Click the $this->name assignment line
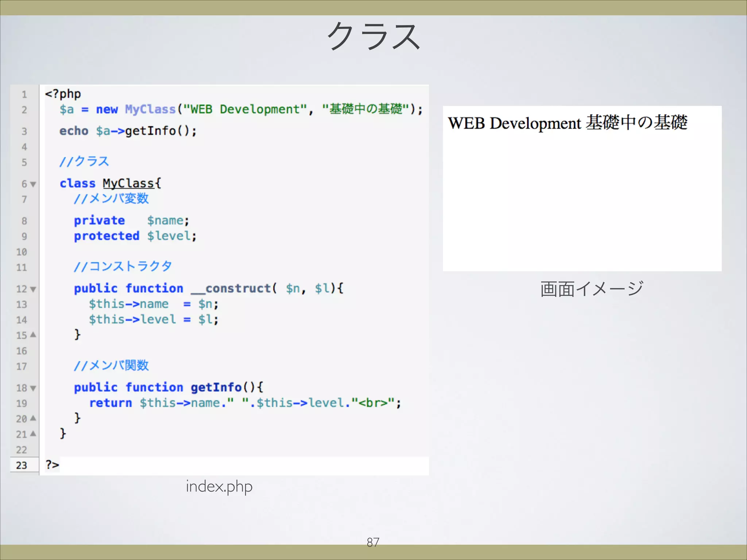This screenshot has height=560, width=747. (154, 304)
